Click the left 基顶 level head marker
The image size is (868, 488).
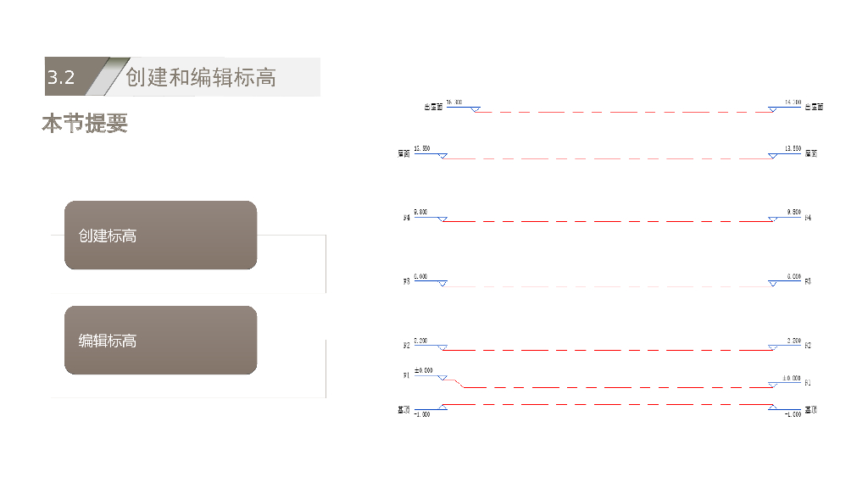click(442, 408)
